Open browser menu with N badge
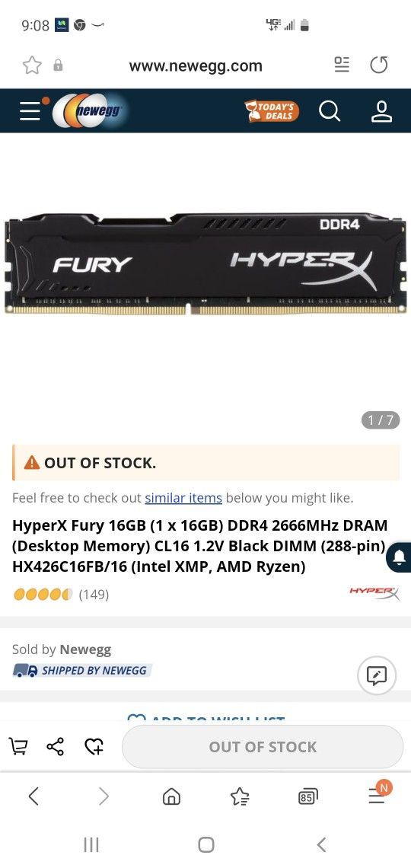The height and width of the screenshot is (868, 411). pos(379,794)
